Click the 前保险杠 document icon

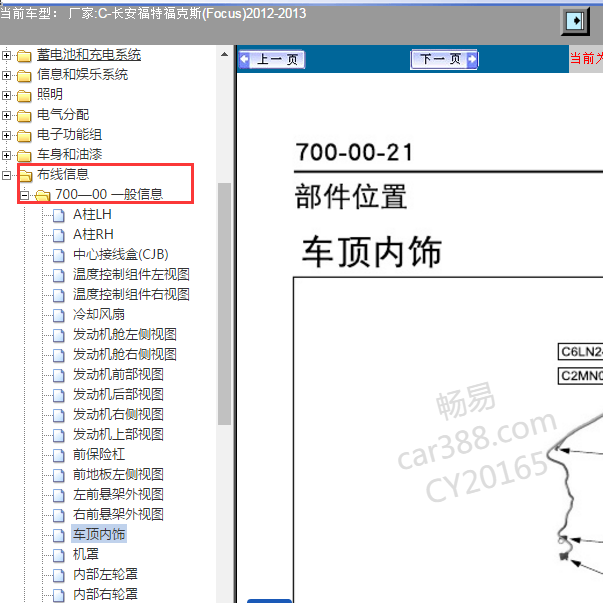58,455
